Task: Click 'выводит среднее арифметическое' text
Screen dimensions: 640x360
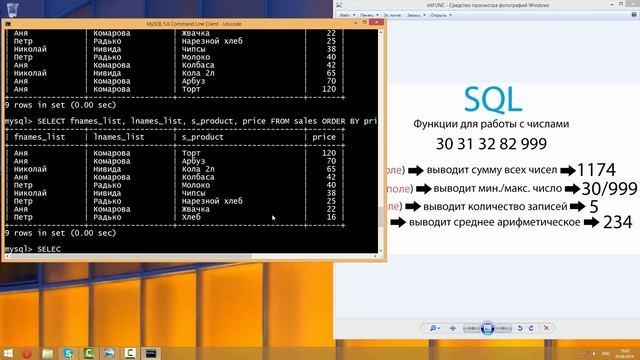Action: (x=494, y=222)
